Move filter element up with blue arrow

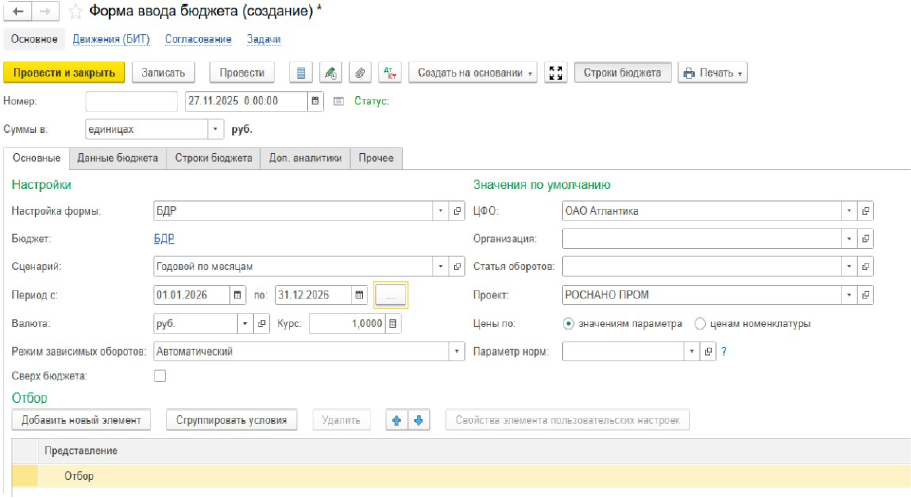coord(397,420)
